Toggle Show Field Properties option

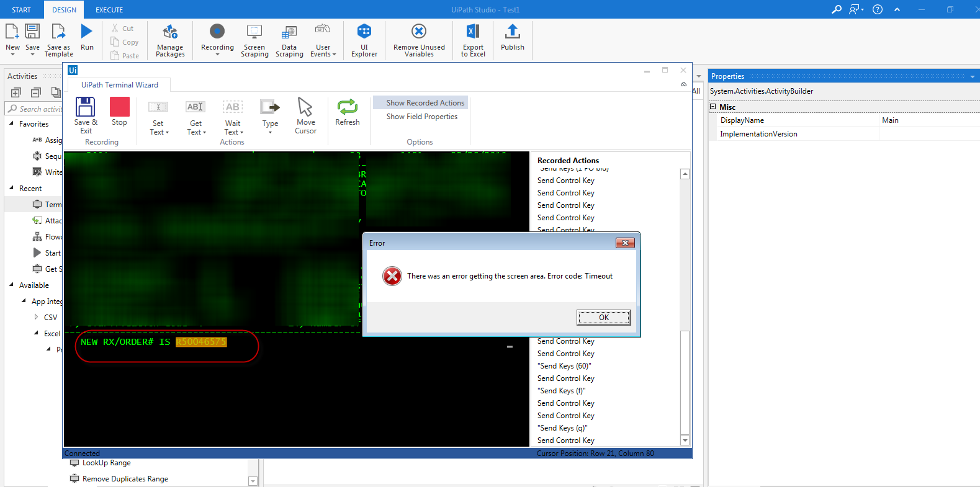click(422, 117)
